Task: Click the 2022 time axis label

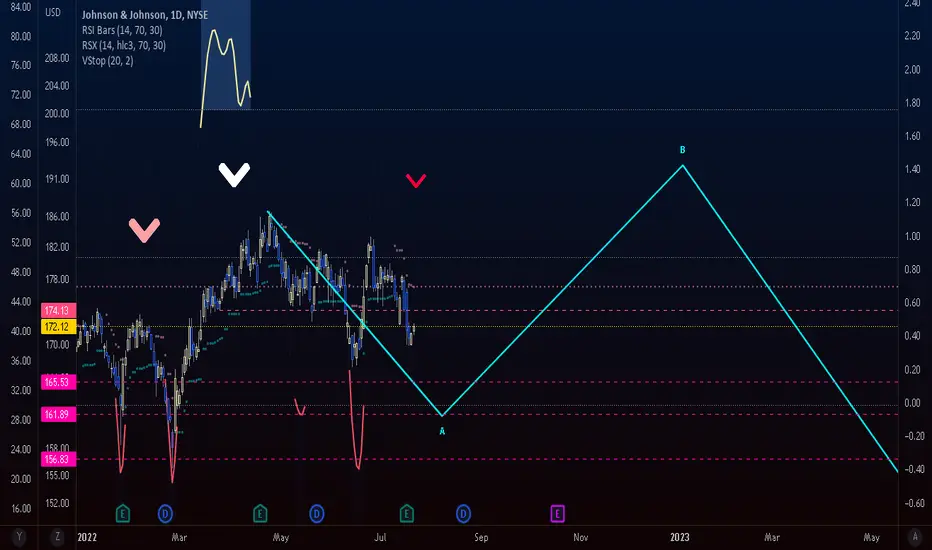Action: click(x=87, y=537)
